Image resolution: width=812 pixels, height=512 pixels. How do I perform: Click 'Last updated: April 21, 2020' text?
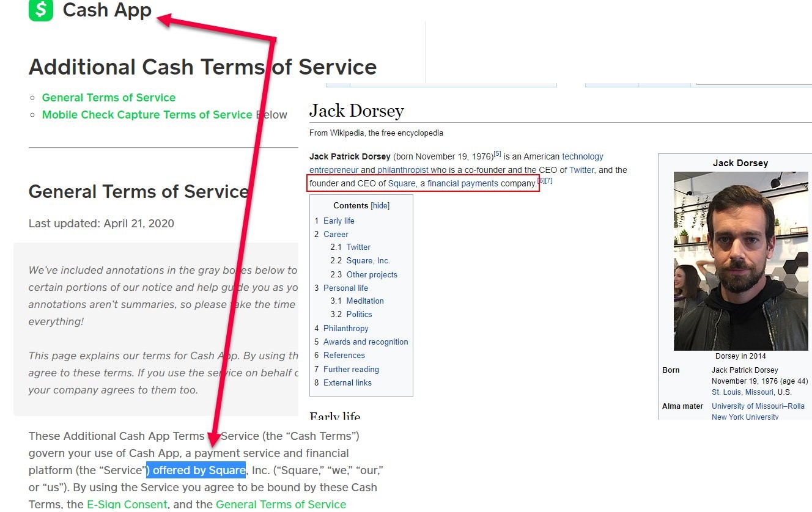(102, 224)
